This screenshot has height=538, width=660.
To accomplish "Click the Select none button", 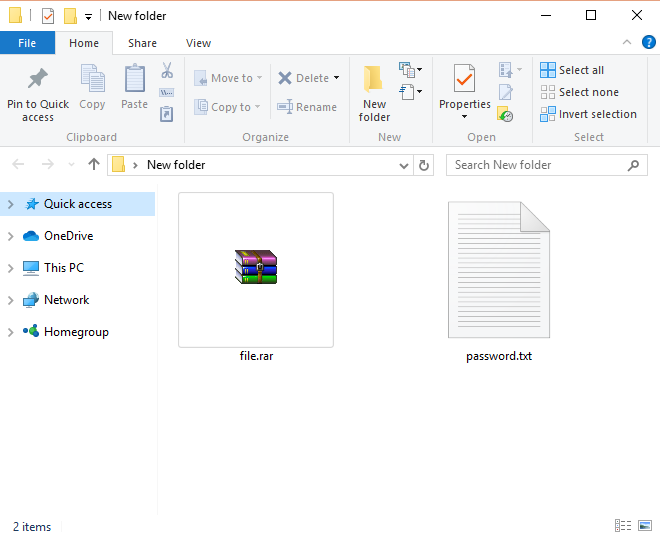I will point(580,92).
